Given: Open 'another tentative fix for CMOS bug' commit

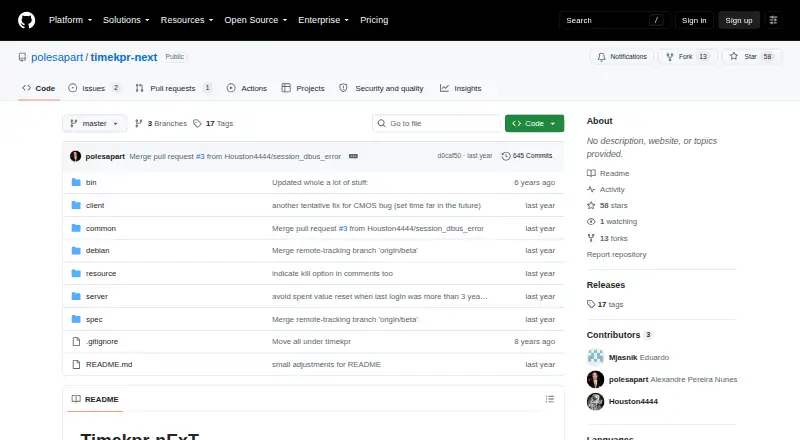Looking at the screenshot, I should coord(377,205).
